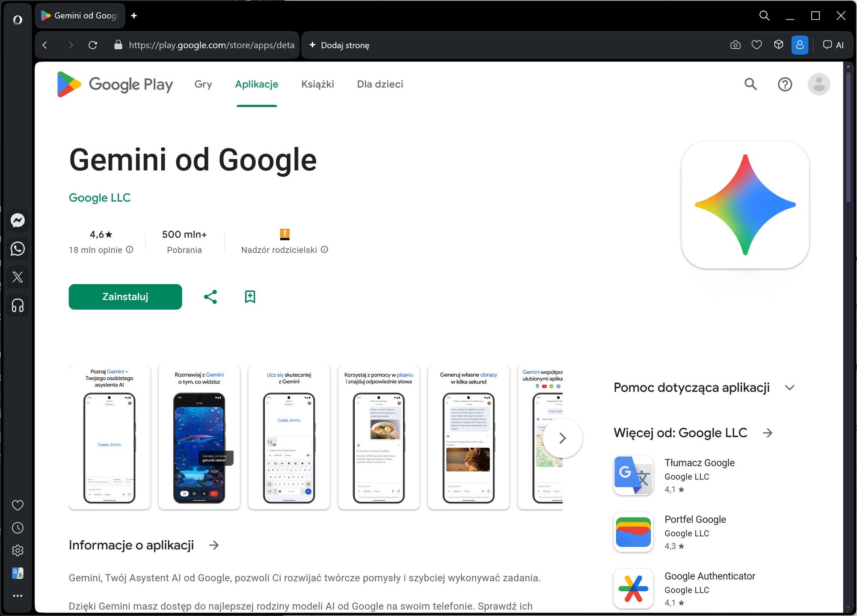Open X (Twitter) sidebar panel
This screenshot has height=616, width=857.
pos(18,277)
